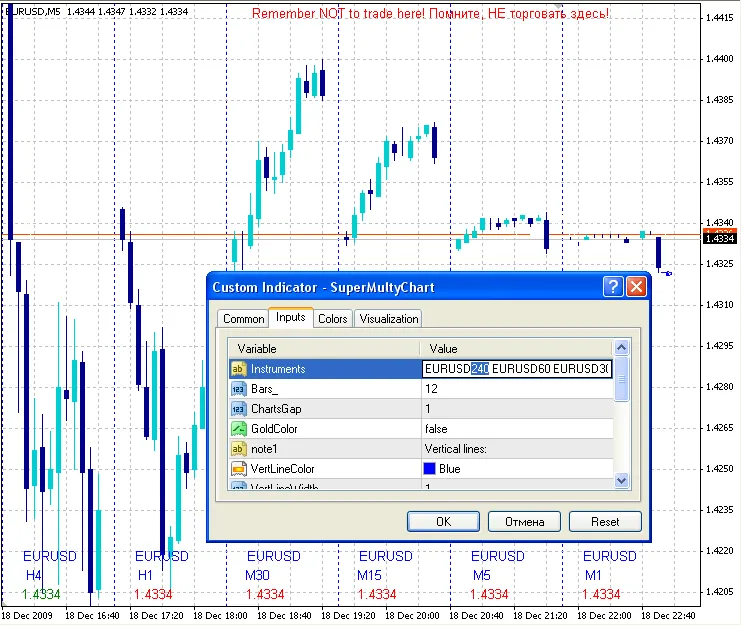Go to the Visualization tab
Screen dimensions: 742x626
(389, 319)
